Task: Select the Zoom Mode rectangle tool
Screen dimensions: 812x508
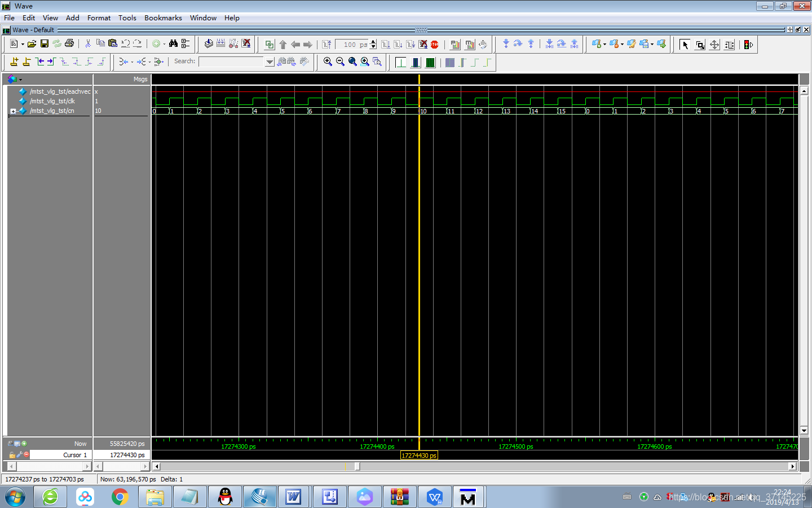Action: point(700,45)
